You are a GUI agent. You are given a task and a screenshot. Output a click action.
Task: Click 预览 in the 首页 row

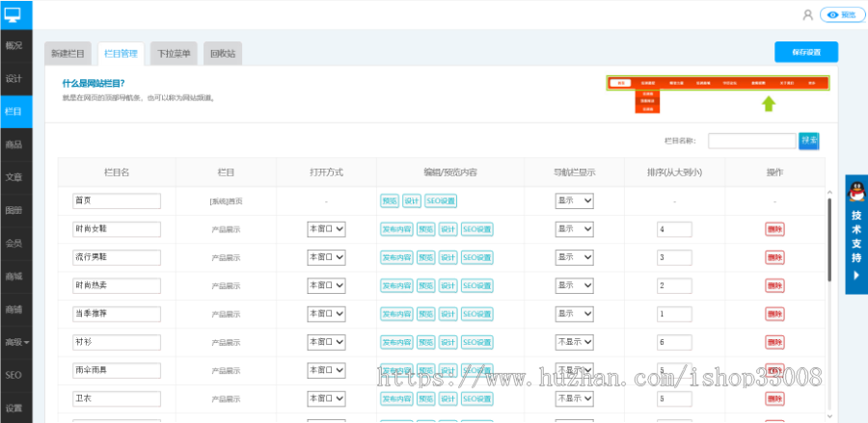[390, 201]
